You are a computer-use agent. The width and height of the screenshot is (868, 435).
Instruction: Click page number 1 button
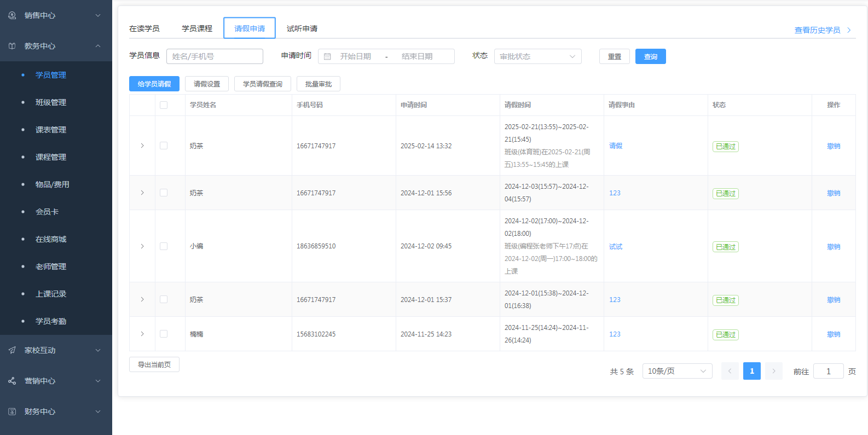pyautogui.click(x=752, y=371)
